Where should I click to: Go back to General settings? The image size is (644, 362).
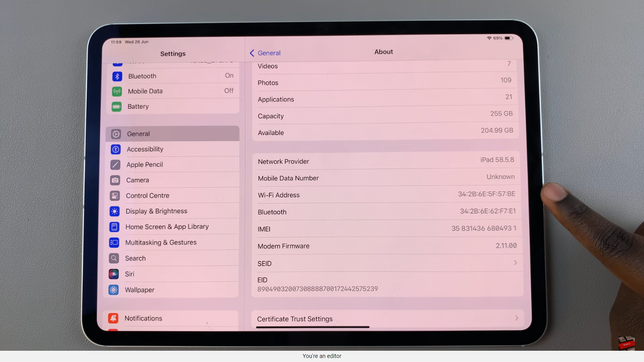coord(265,53)
